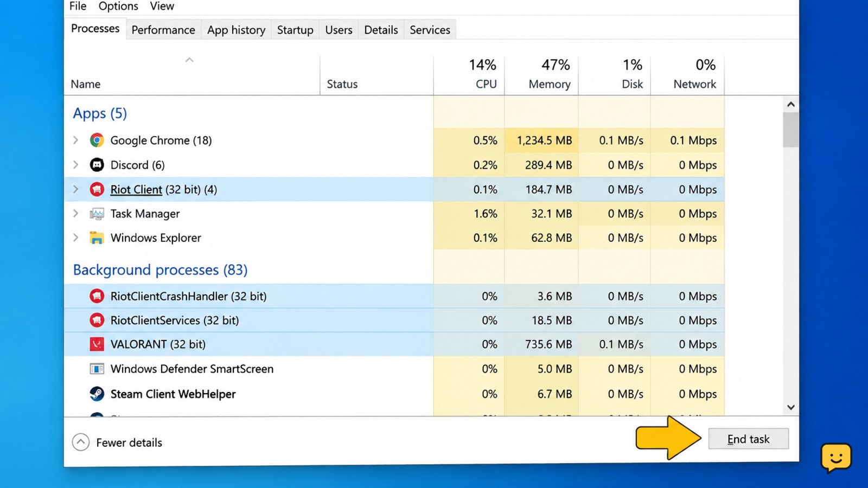This screenshot has height=488, width=868.
Task: Expand the Google Chrome process group
Action: (x=76, y=140)
